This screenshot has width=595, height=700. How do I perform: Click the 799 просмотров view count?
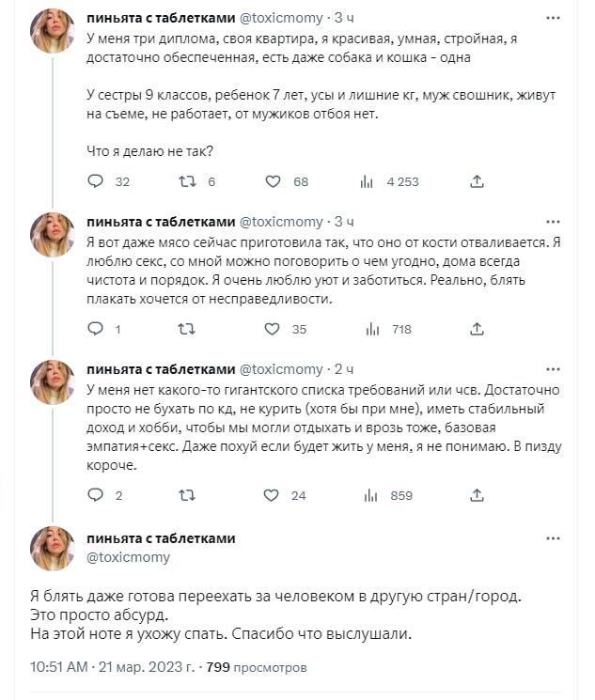(x=256, y=668)
